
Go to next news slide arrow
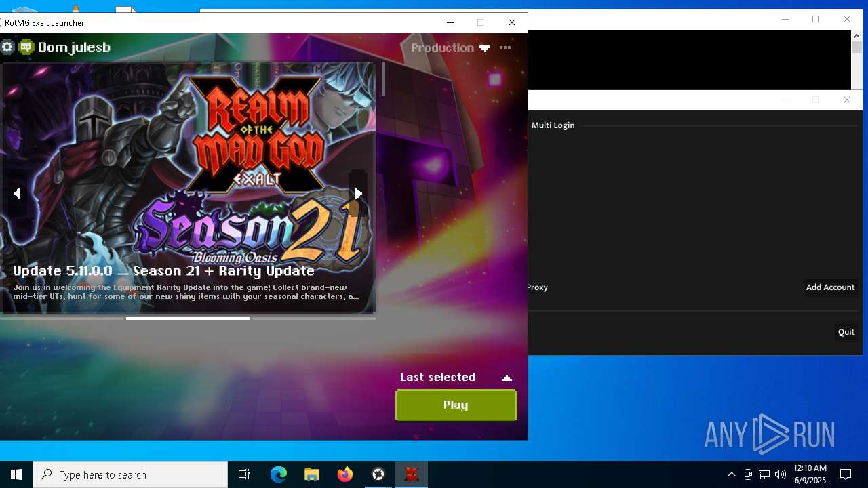[x=358, y=194]
